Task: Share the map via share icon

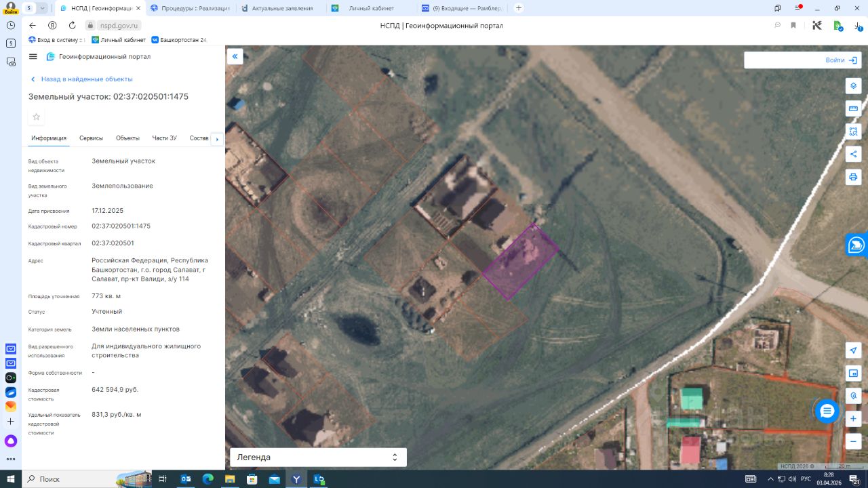Action: [853, 154]
